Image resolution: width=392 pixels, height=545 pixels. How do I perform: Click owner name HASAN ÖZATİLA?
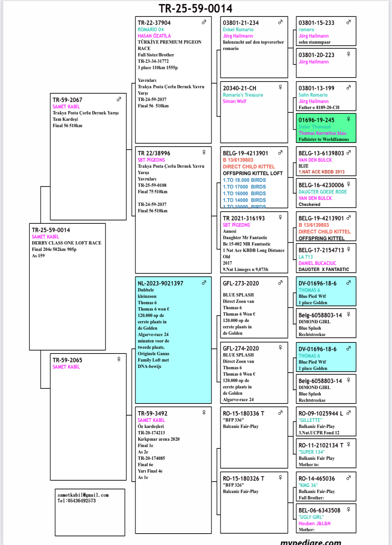coord(154,36)
